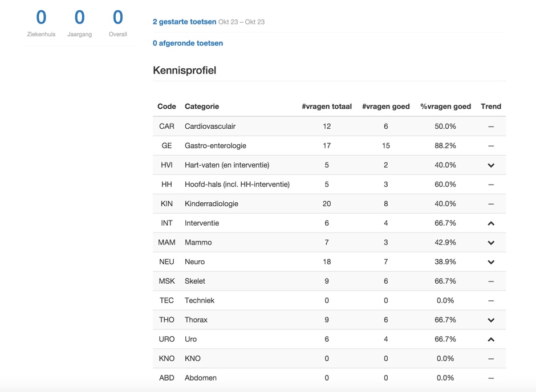Viewport: 536px width, 392px height.
Task: Click the downward trend chevron for Thorax
Action: 490,320
